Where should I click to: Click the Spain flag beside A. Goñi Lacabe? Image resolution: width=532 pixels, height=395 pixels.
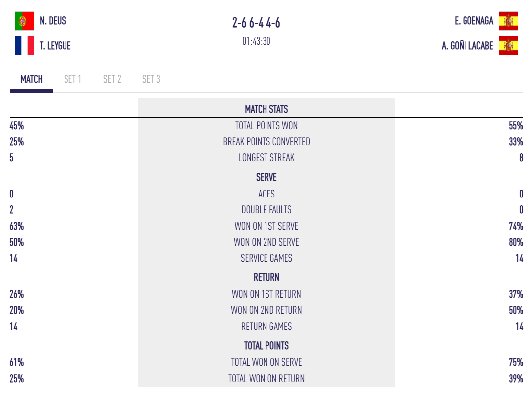point(508,46)
